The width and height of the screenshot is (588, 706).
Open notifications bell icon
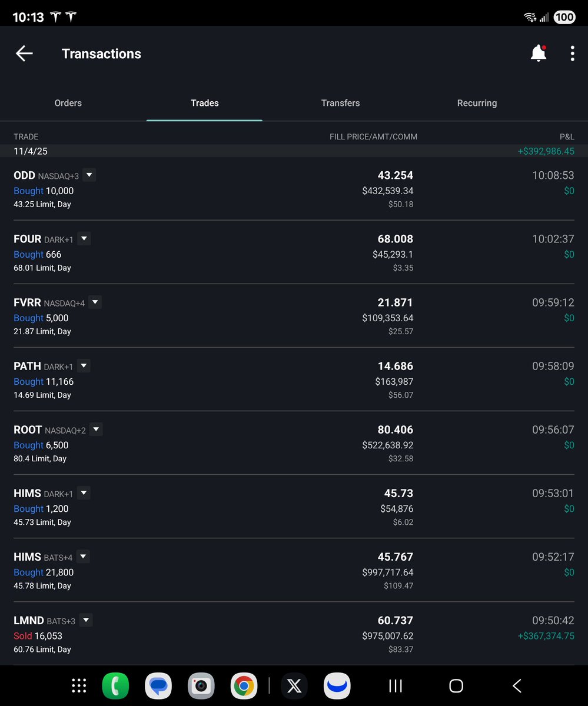tap(539, 54)
